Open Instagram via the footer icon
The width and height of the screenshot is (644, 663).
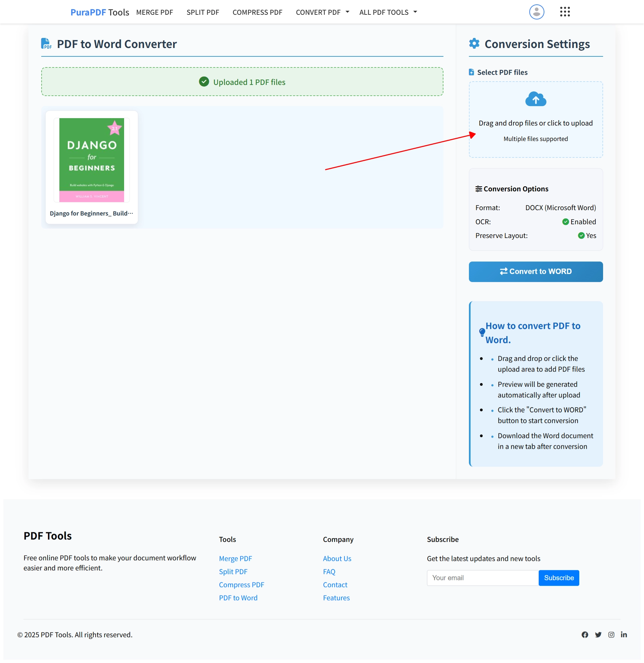pos(611,634)
